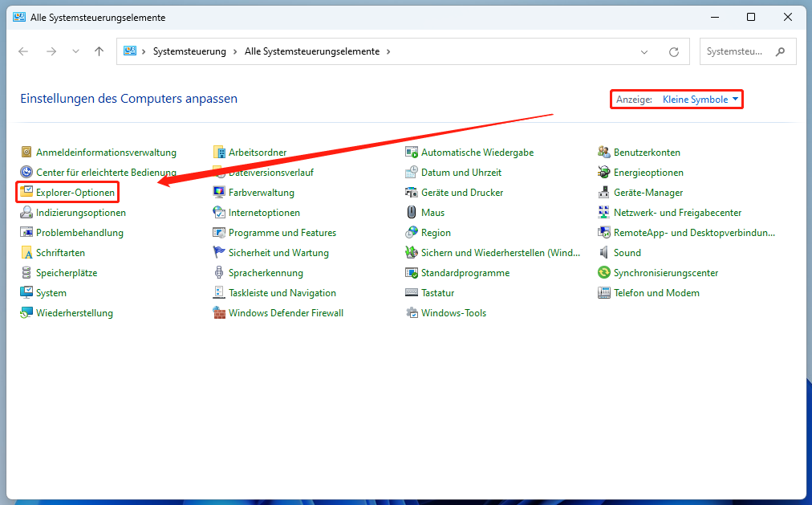
Task: Click the refresh button in address bar
Action: point(674,51)
